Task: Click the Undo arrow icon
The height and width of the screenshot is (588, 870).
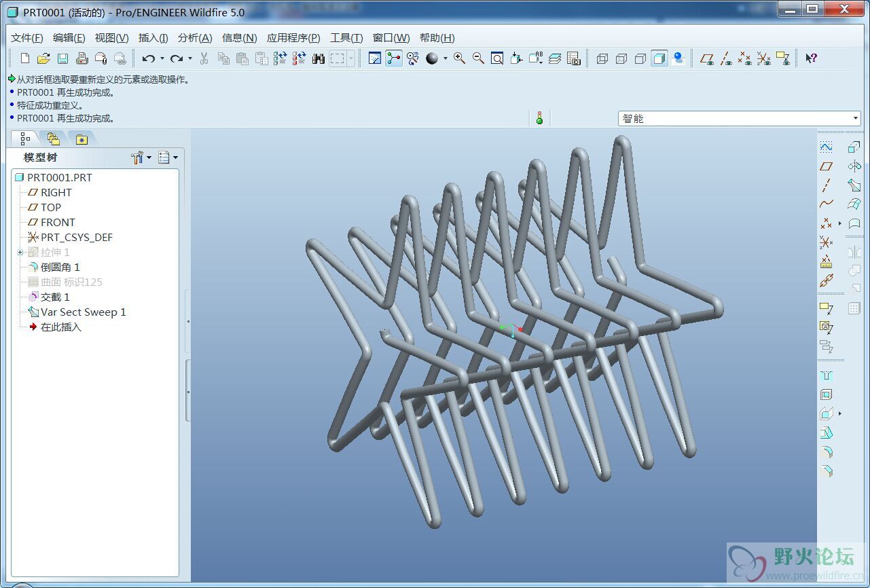Action: pos(149,58)
